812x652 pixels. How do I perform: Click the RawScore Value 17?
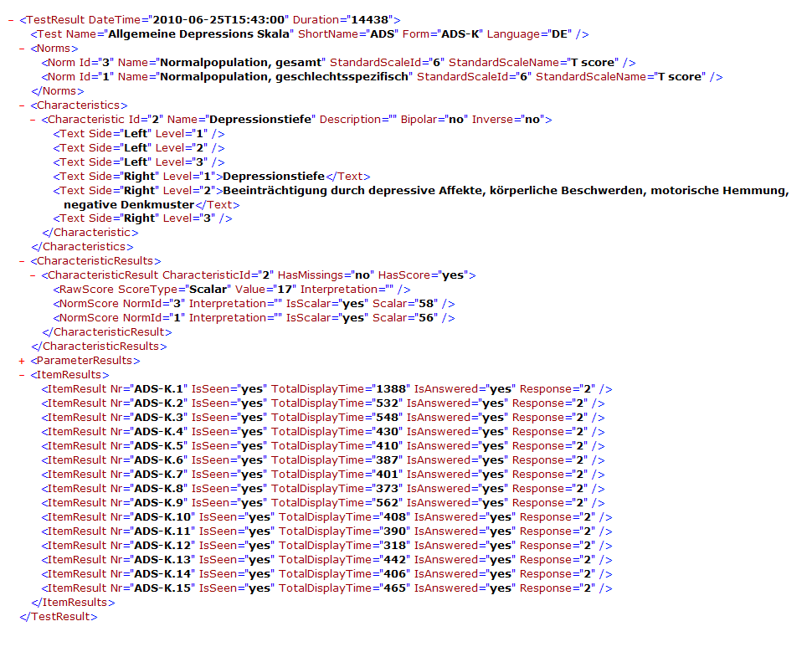coord(285,290)
